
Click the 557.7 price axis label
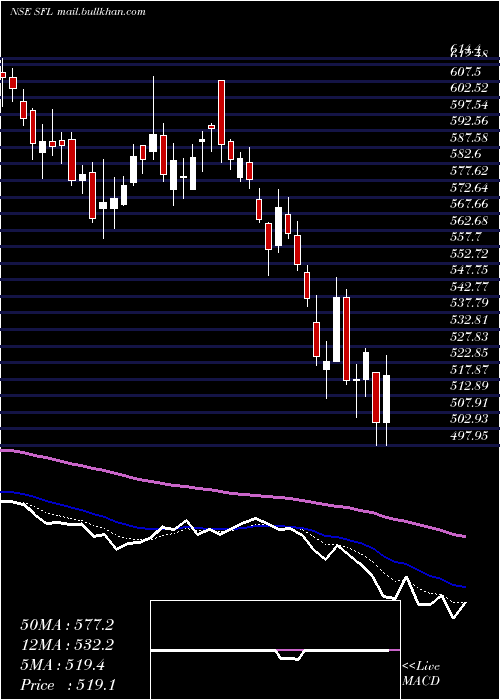pyautogui.click(x=466, y=238)
